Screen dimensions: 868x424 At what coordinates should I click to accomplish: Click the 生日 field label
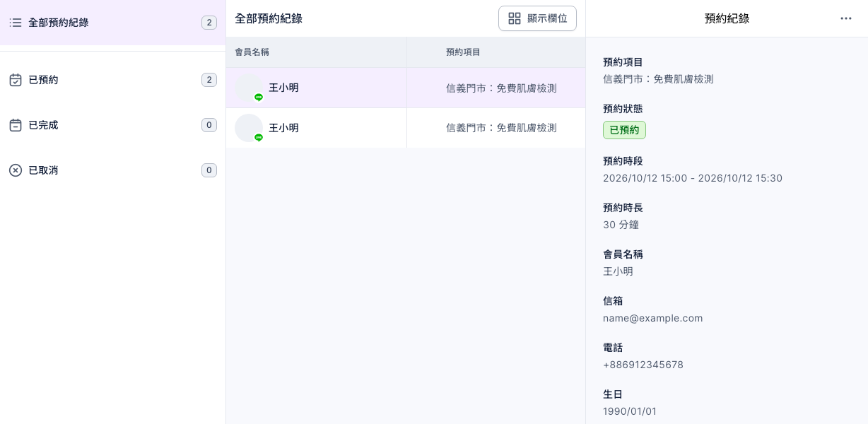tap(613, 394)
